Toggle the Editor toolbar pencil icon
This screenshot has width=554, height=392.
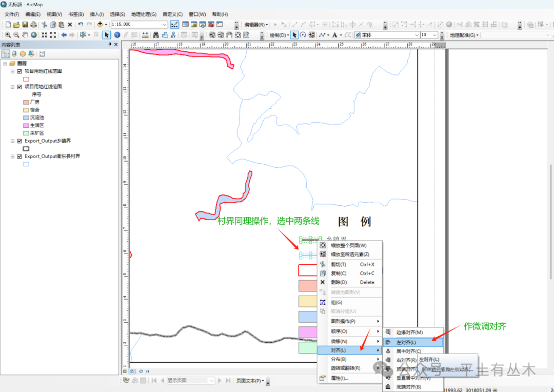pyautogui.click(x=174, y=25)
